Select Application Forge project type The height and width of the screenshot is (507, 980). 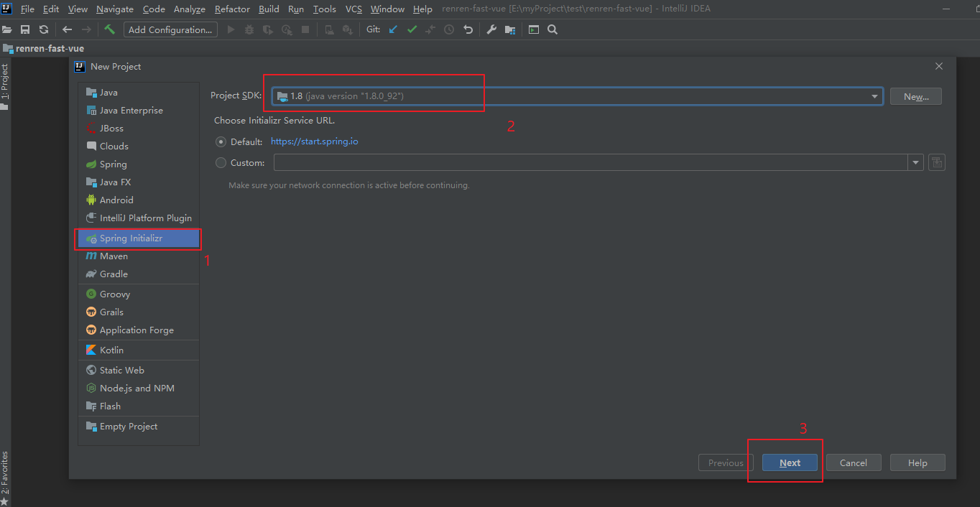tap(139, 330)
